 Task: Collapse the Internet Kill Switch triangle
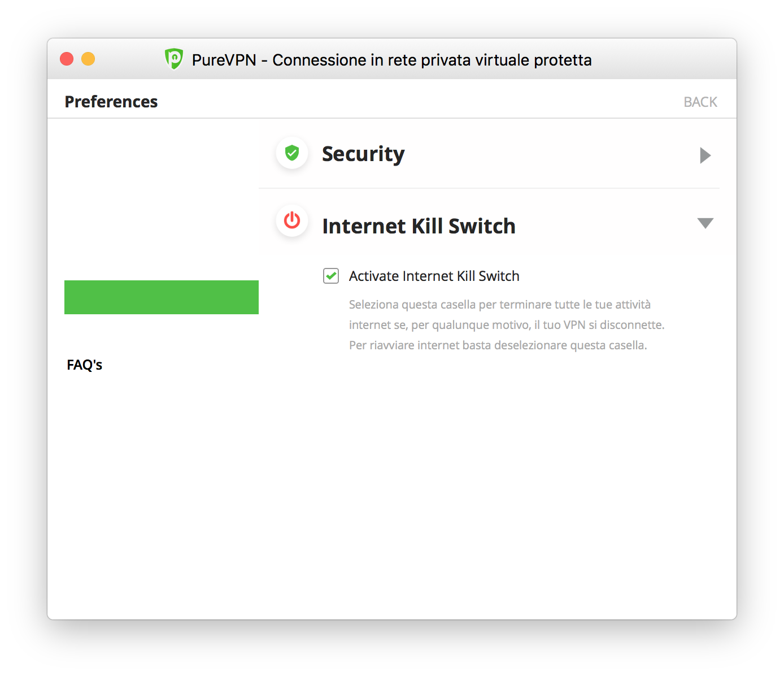pos(705,223)
